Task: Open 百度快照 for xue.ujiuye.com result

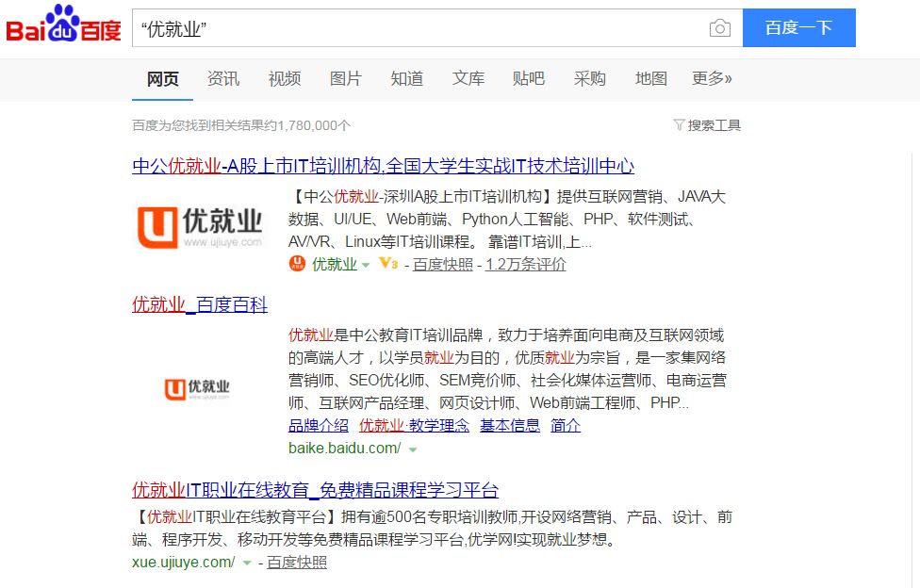Action: [297, 563]
